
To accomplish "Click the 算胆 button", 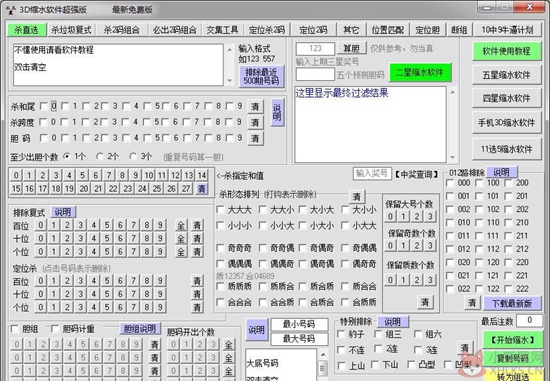I will click(351, 48).
